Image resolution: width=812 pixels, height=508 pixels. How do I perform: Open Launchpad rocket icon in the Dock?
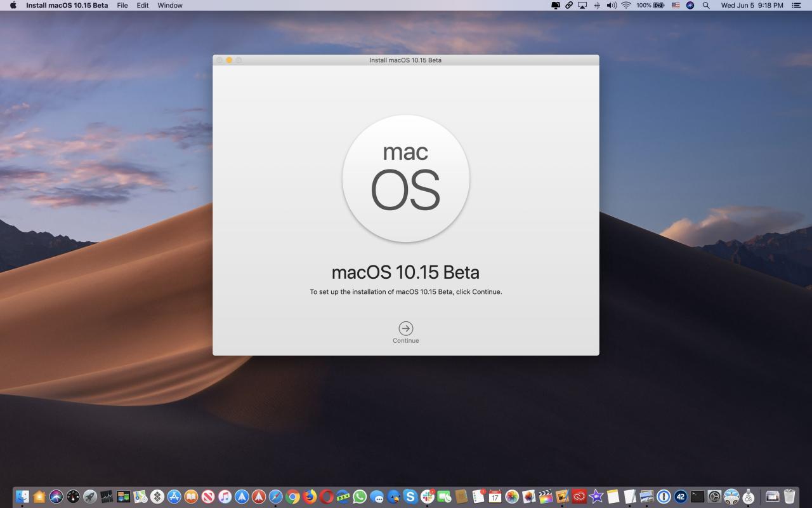pos(90,497)
